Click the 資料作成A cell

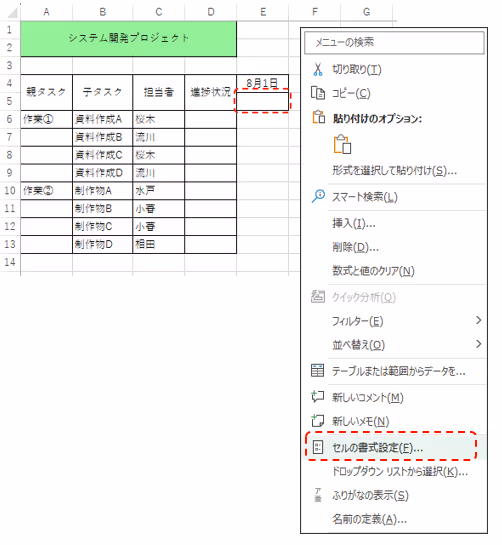click(x=103, y=120)
